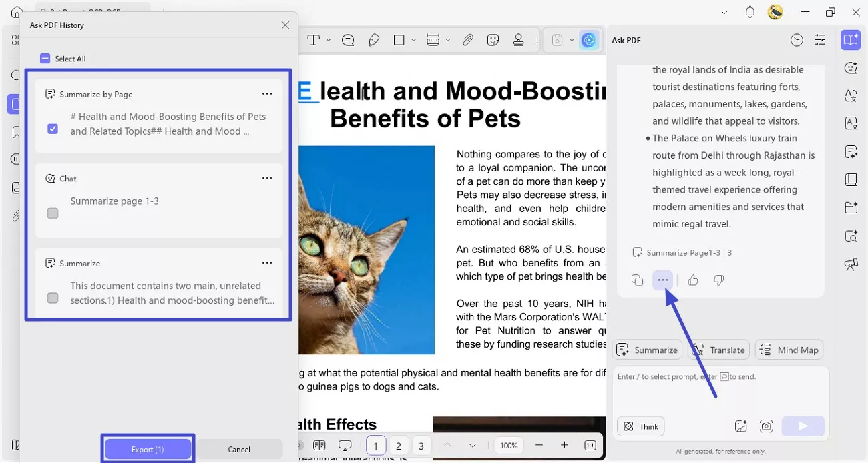Toggle the Select All checkbox

pos(45,59)
